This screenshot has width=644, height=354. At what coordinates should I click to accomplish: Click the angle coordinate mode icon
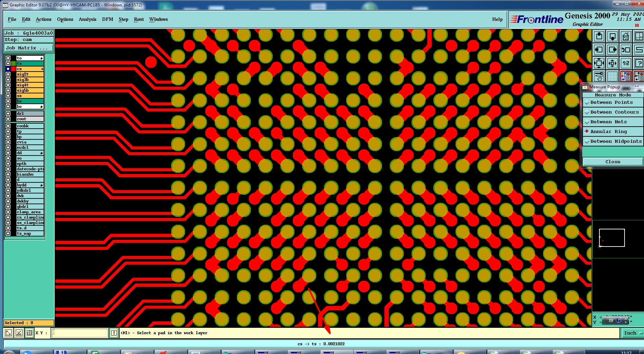19,333
